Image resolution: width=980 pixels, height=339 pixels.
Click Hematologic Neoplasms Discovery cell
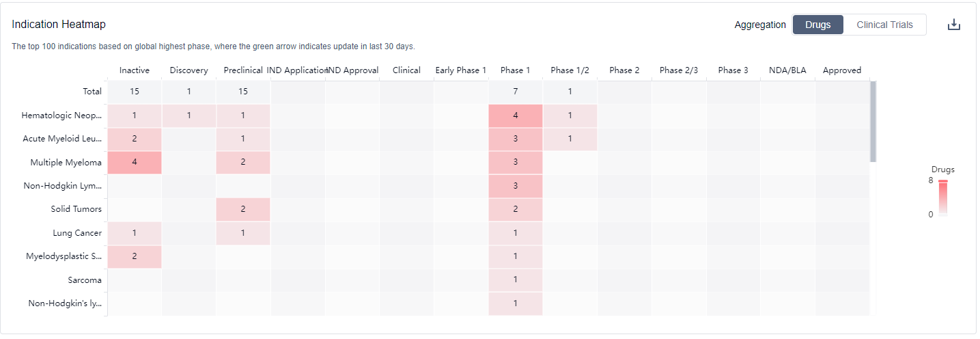(188, 116)
